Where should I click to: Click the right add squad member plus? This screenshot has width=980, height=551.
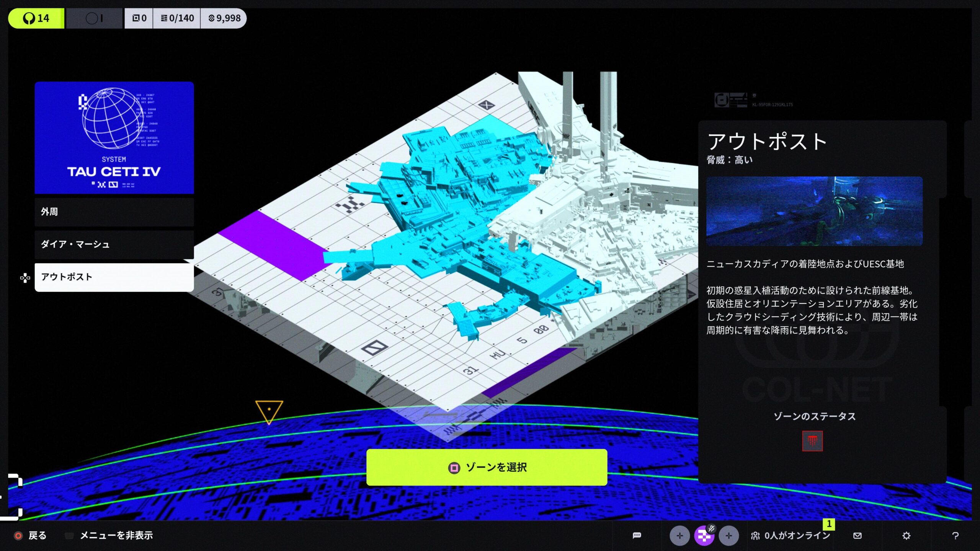(x=728, y=536)
